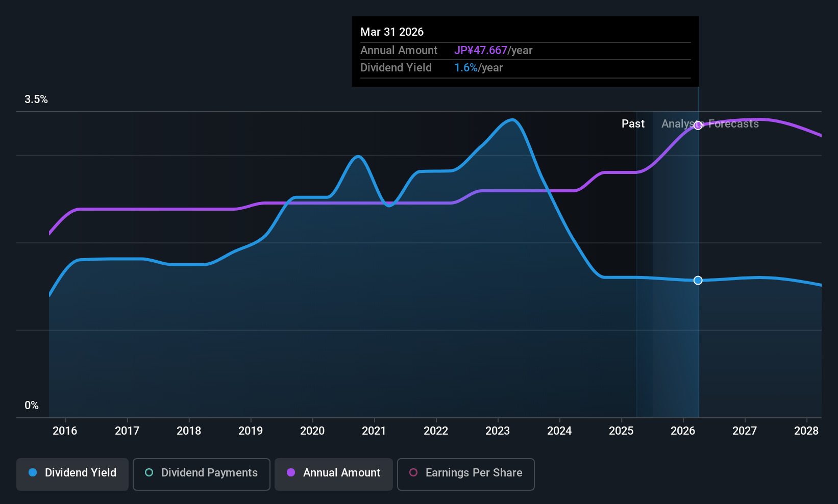The width and height of the screenshot is (838, 504).
Task: Click the 1.6%/year dividend yield value
Action: [478, 68]
